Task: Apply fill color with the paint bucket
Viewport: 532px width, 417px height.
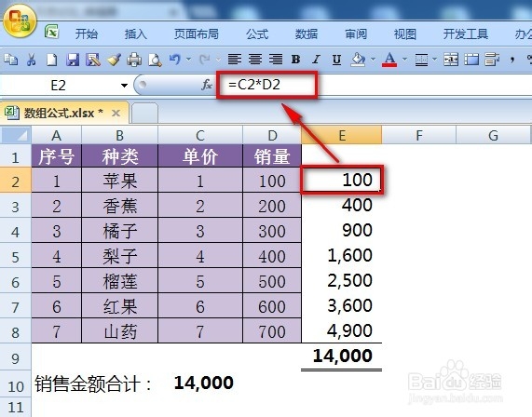Action: coord(358,60)
